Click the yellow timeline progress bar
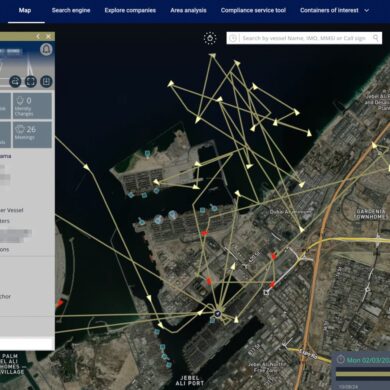390x390 pixels. click(x=362, y=374)
